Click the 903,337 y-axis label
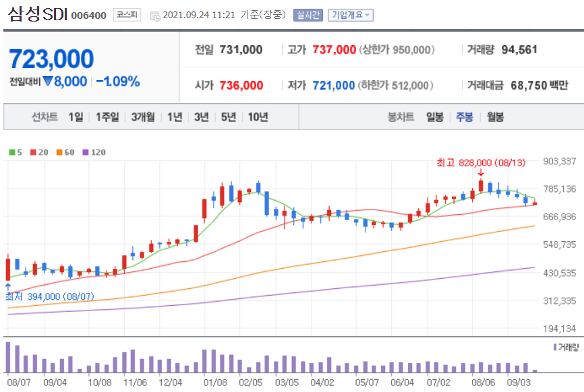Image resolution: width=584 pixels, height=392 pixels. pos(560,161)
